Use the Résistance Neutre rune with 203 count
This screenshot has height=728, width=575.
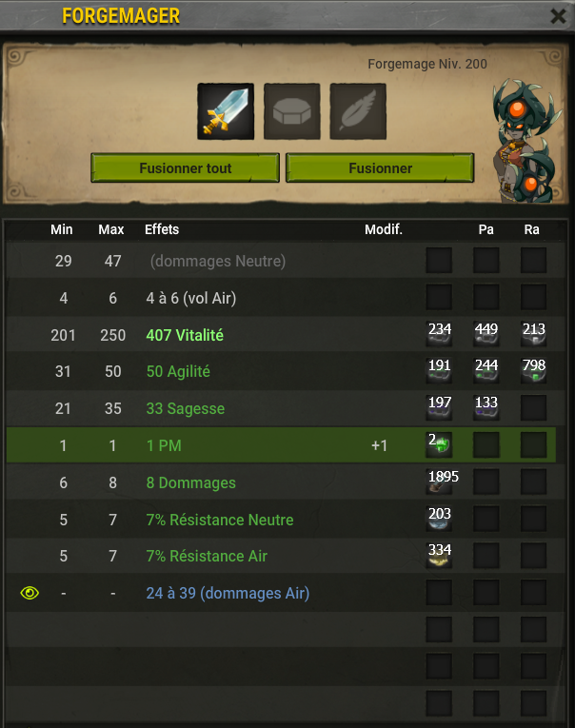pos(439,519)
